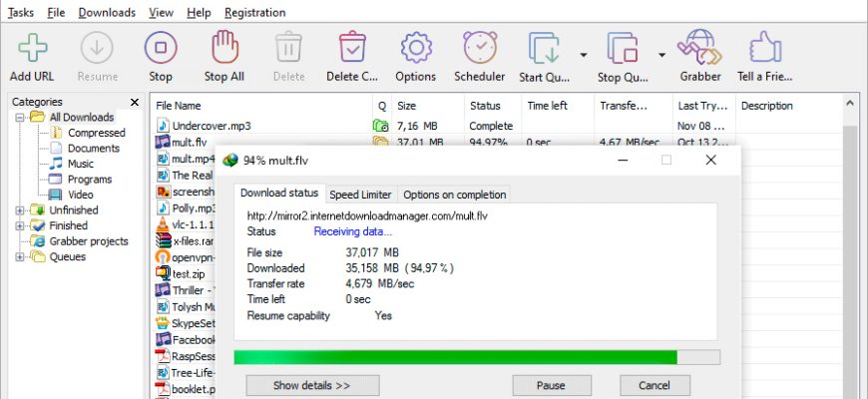This screenshot has height=399, width=868.
Task: Open the Scheduler clock icon
Action: [x=479, y=48]
